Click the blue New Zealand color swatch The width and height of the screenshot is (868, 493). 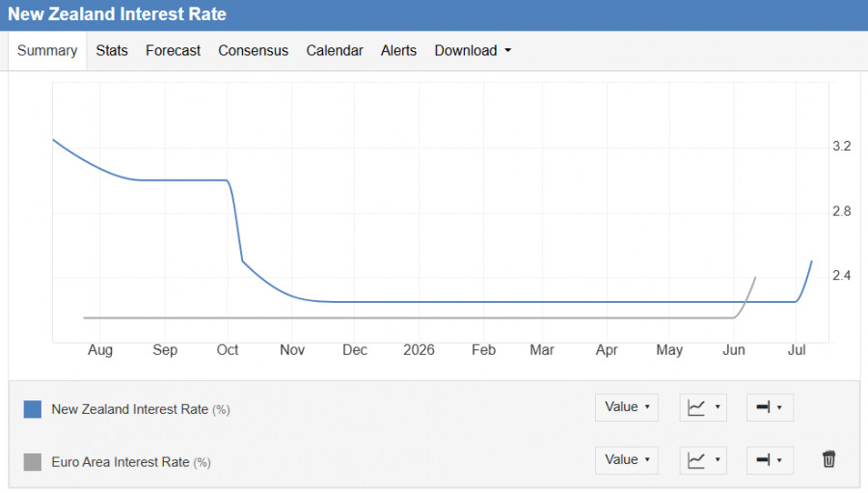click(x=33, y=409)
